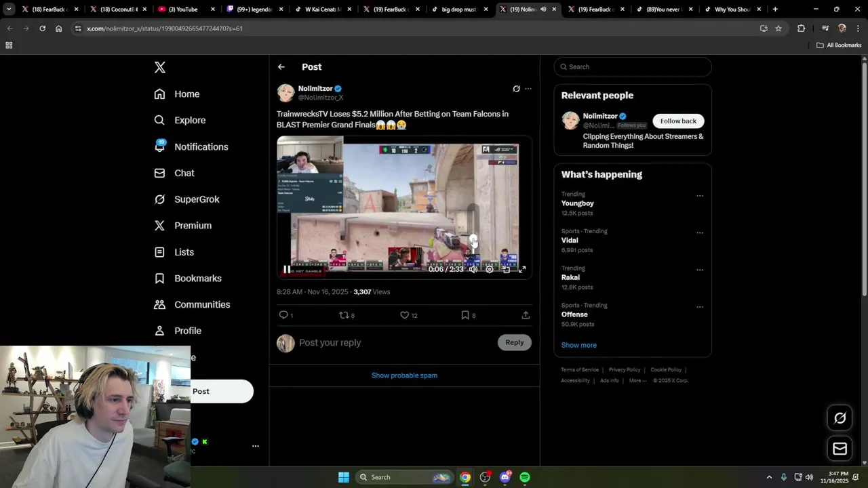Bookmark this page with star icon

778,28
